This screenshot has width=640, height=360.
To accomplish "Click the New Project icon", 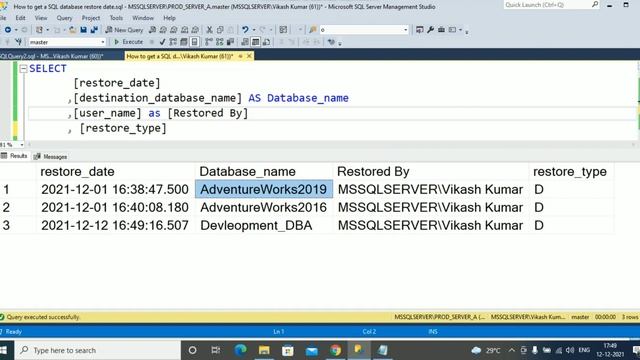I will [x=39, y=30].
